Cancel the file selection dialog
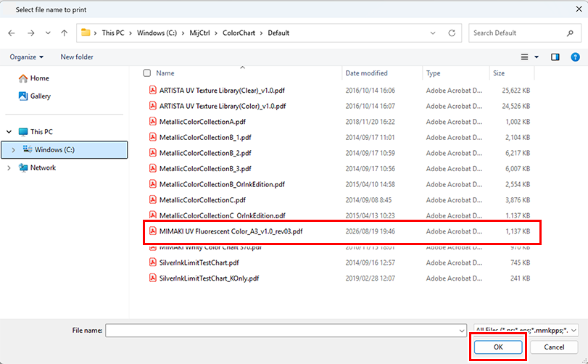The height and width of the screenshot is (364, 588). 554,347
